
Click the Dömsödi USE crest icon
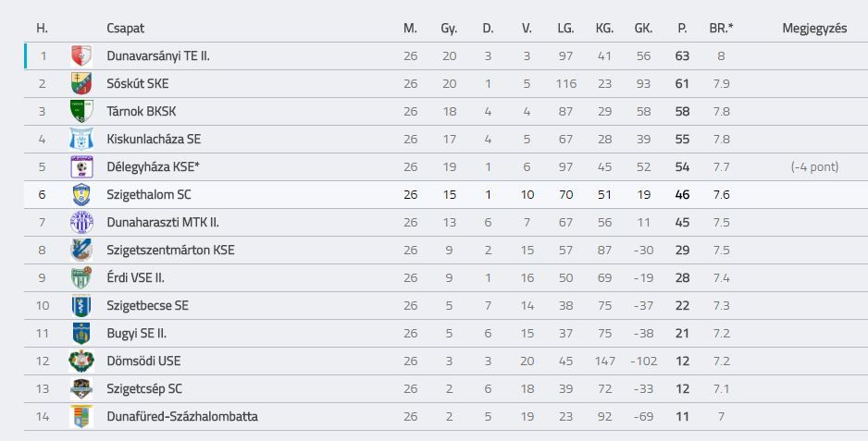tap(81, 361)
